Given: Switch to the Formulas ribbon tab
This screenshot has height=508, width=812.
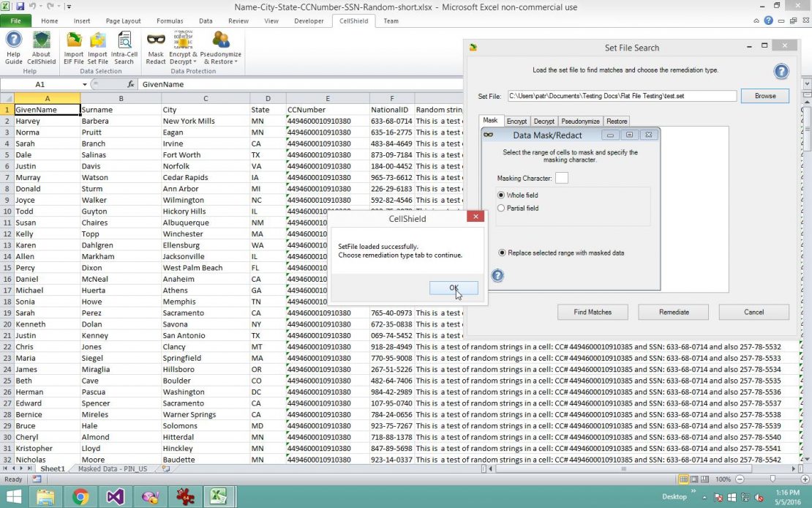Looking at the screenshot, I should (x=169, y=20).
